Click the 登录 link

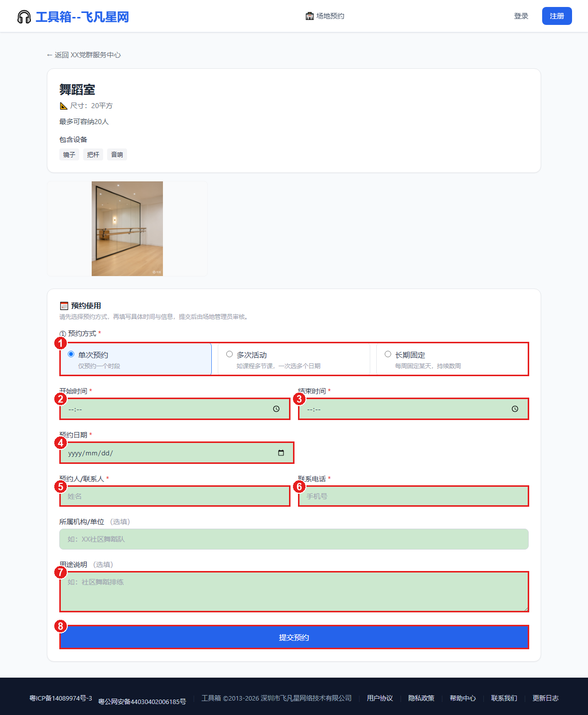(521, 16)
